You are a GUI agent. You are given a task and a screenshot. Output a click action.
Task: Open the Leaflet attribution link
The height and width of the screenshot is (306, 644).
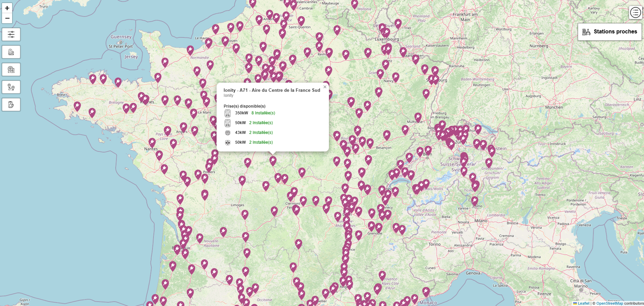point(583,303)
